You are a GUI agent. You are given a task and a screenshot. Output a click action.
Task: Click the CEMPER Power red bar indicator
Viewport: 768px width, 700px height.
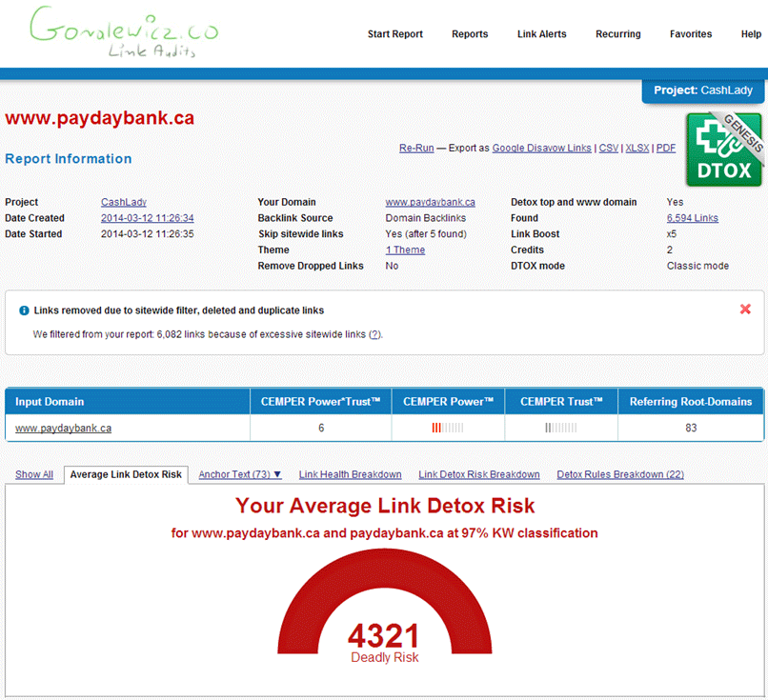447,428
